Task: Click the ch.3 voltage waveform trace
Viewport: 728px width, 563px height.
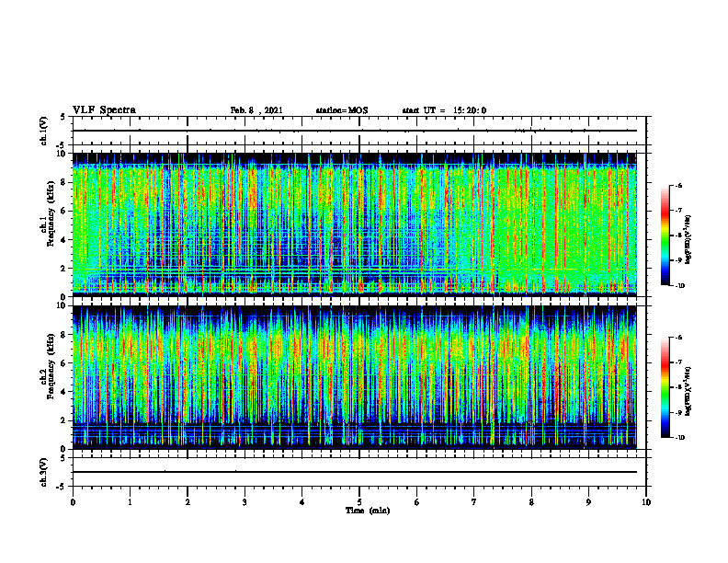Action: (x=355, y=472)
